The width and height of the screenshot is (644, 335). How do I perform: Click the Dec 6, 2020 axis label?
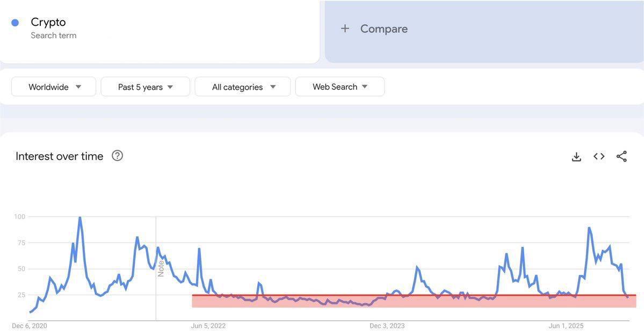30,326
